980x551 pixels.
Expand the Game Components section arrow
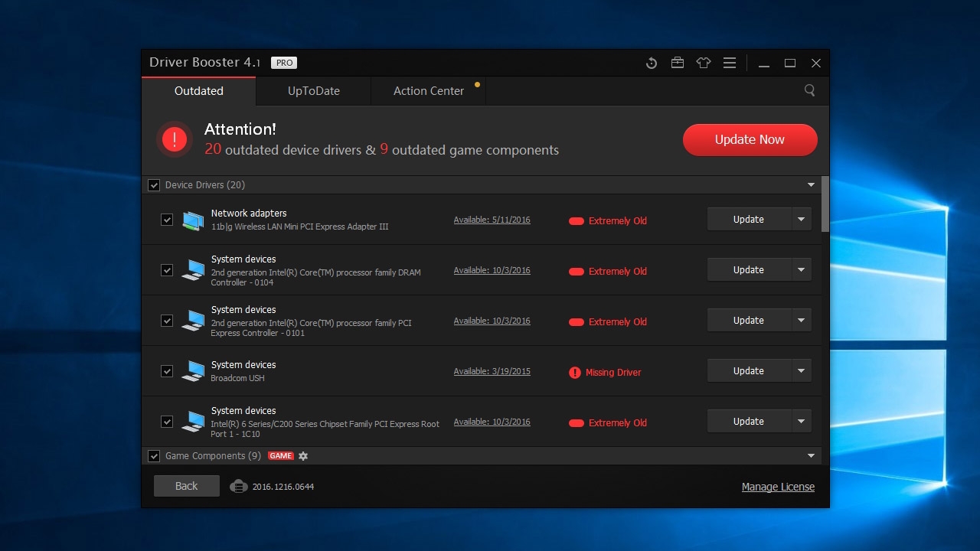click(812, 456)
